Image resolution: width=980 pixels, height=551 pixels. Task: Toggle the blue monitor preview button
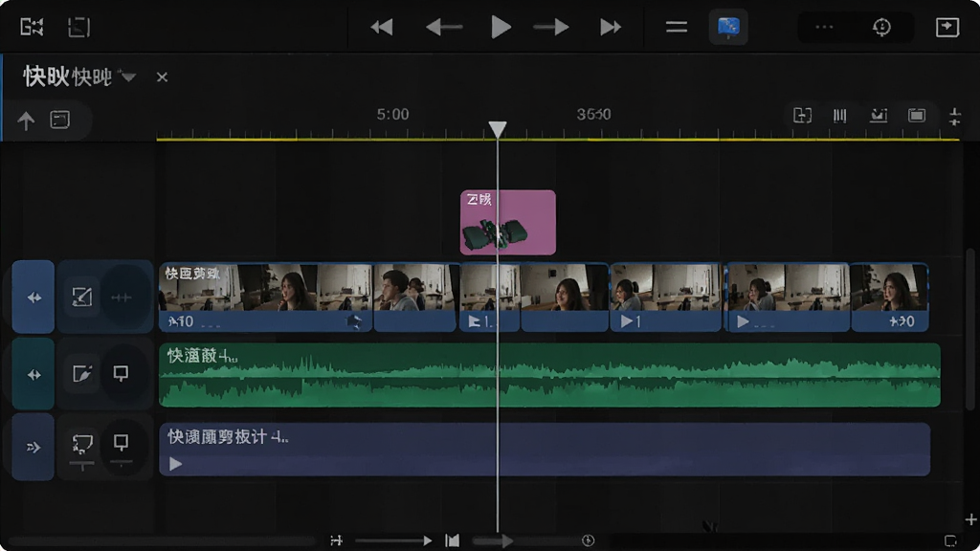(728, 27)
